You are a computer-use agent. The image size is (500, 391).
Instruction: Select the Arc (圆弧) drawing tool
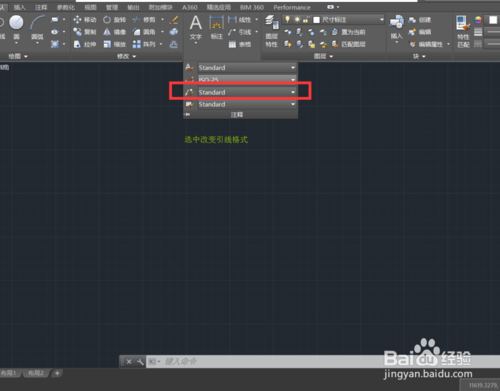point(37,27)
